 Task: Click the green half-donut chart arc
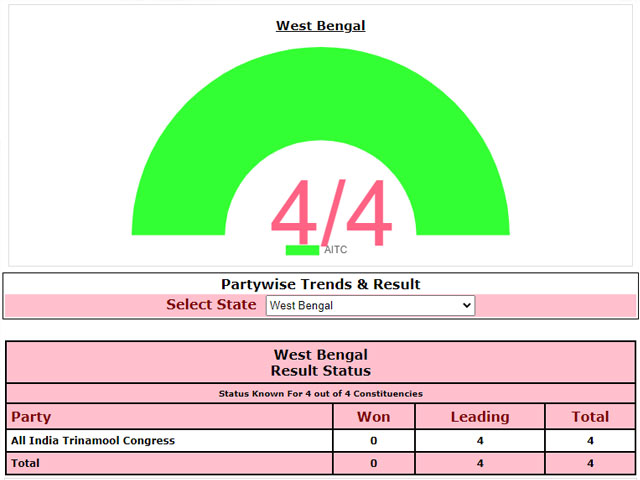coord(320,94)
